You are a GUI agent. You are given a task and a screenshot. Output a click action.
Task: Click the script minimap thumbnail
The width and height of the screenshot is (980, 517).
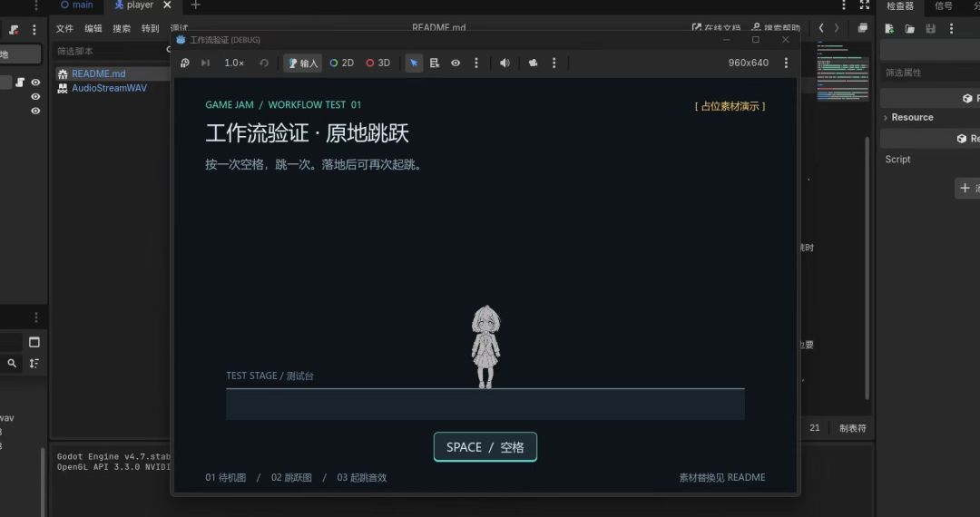tap(842, 72)
